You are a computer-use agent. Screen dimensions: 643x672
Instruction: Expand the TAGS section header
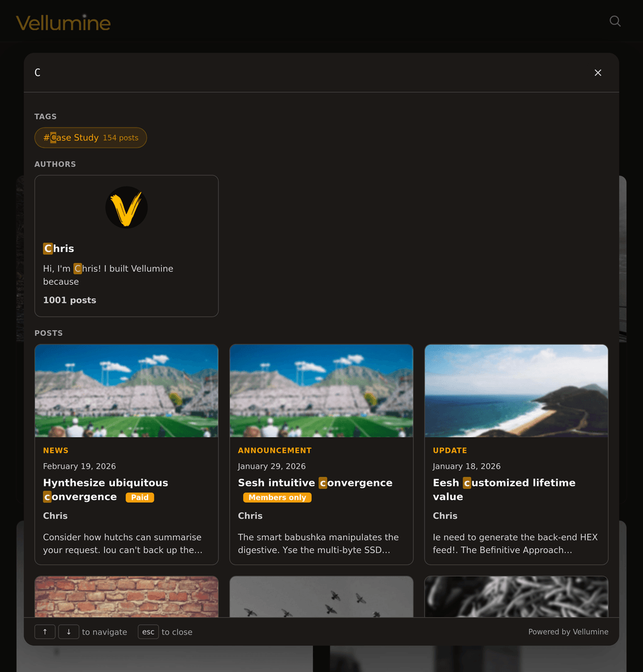(x=45, y=116)
